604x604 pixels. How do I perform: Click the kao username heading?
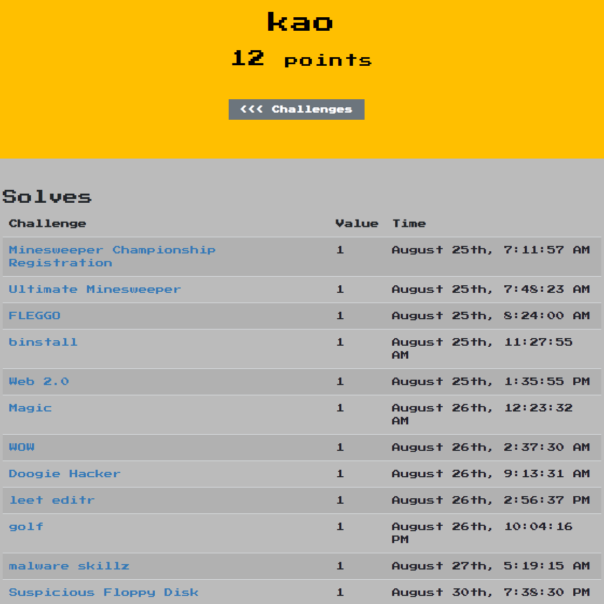(x=300, y=22)
